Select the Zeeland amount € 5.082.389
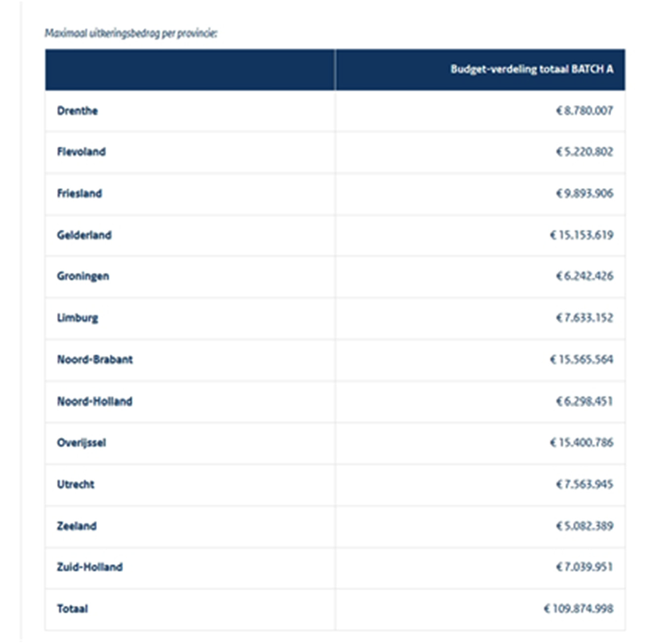This screenshot has width=653, height=644. point(584,526)
